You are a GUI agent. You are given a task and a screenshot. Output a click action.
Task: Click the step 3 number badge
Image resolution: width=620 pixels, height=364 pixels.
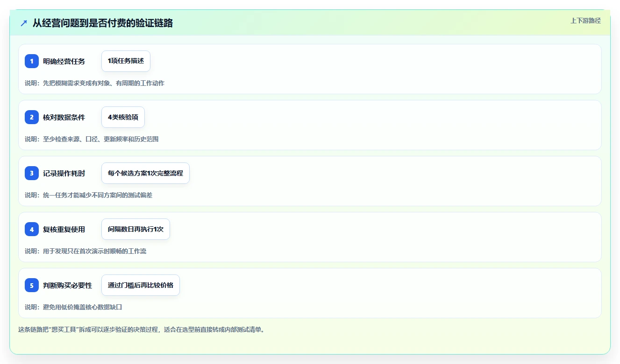[x=32, y=173]
